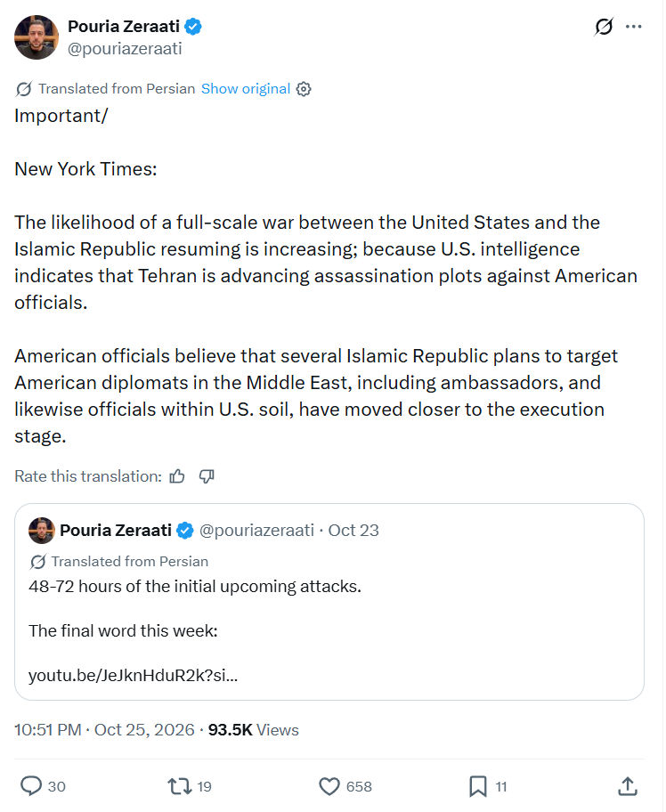View the 93.5K Views analytics
666x812 pixels.
(253, 730)
